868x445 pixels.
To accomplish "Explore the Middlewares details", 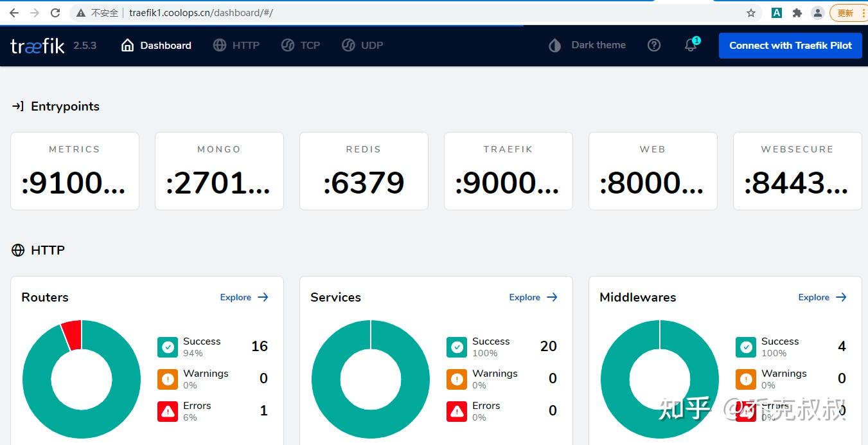I will [x=822, y=297].
